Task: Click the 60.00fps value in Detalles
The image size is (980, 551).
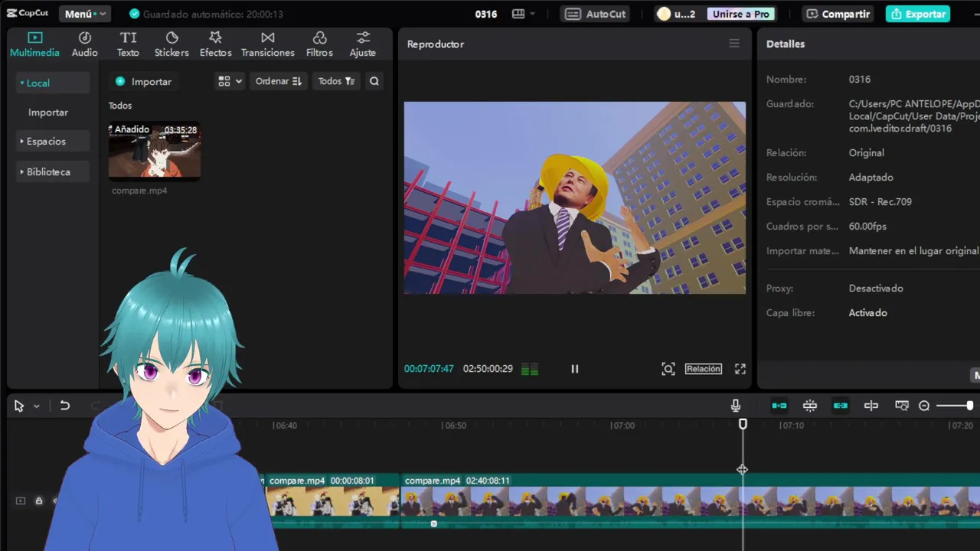Action: click(867, 227)
